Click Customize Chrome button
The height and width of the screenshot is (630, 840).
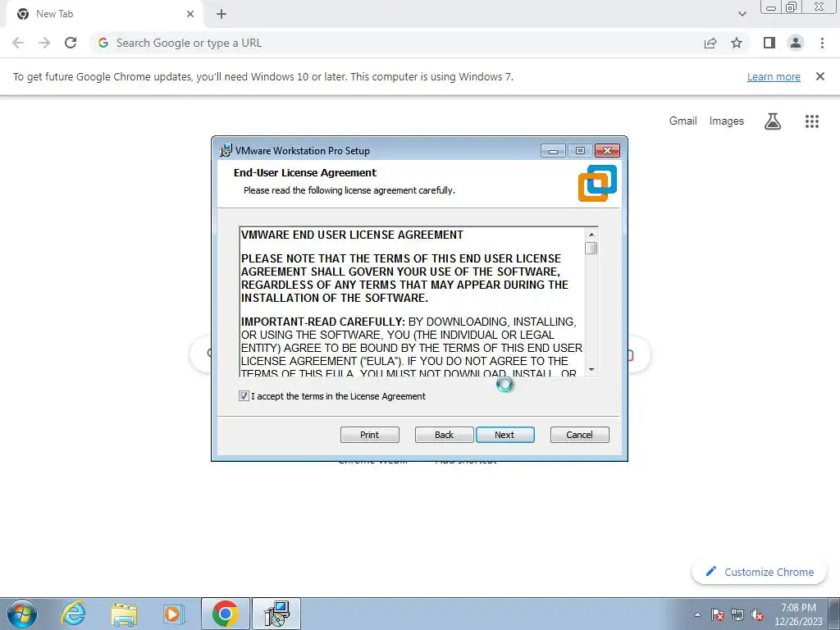tap(759, 572)
